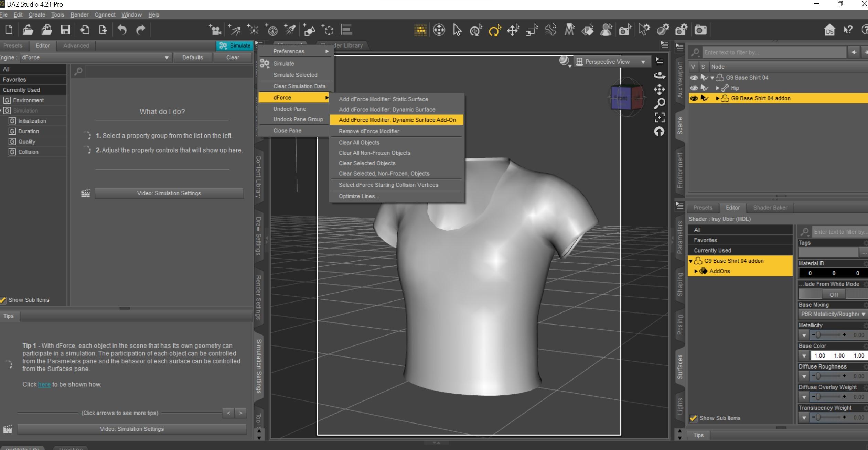Click the Undo arrow icon
Viewport: 868px width, 450px height.
pyautogui.click(x=122, y=30)
